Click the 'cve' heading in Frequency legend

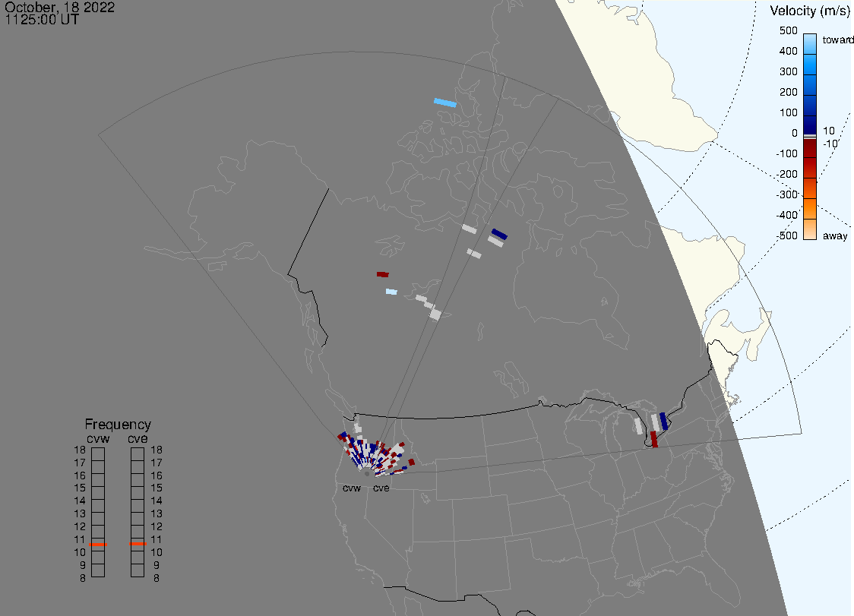pos(138,438)
